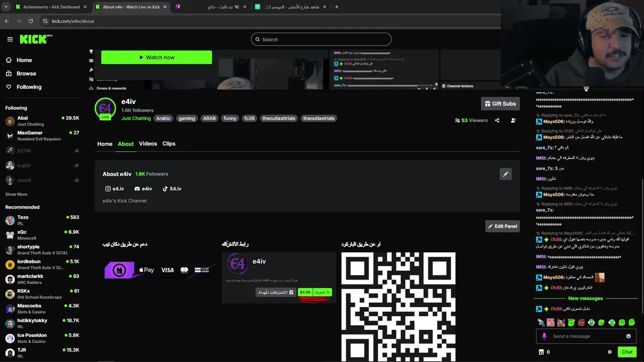Select the About channel tab

click(x=126, y=144)
